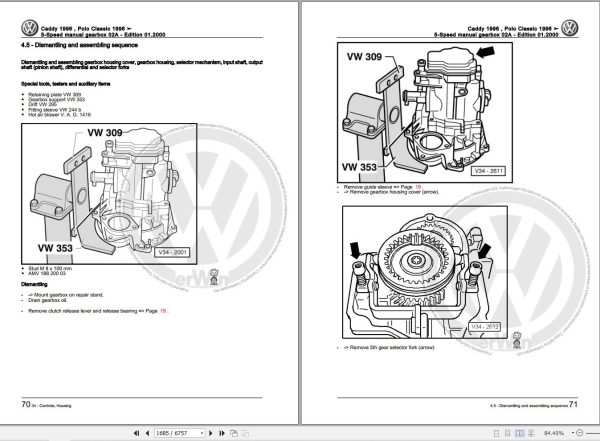This screenshot has height=441, width=600.
Task: Go to the first page
Action: pyautogui.click(x=136, y=433)
